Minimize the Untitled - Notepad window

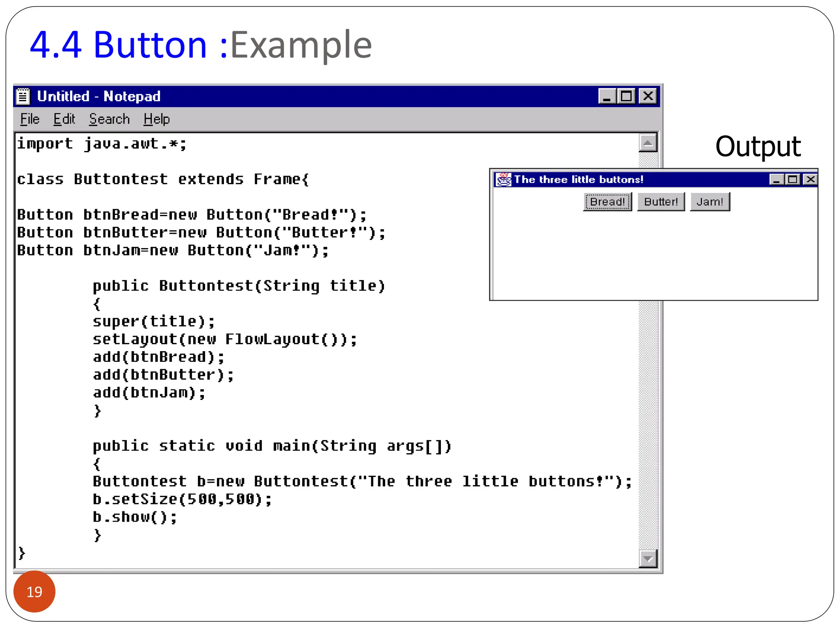click(607, 96)
